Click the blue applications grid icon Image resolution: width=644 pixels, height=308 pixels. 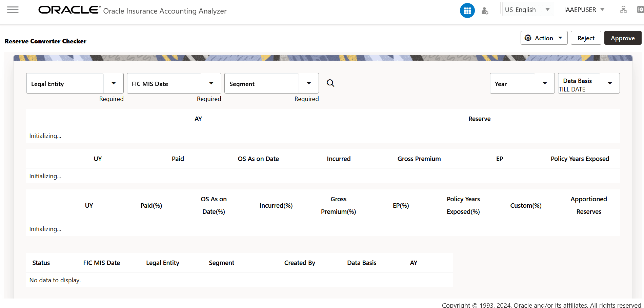467,11
